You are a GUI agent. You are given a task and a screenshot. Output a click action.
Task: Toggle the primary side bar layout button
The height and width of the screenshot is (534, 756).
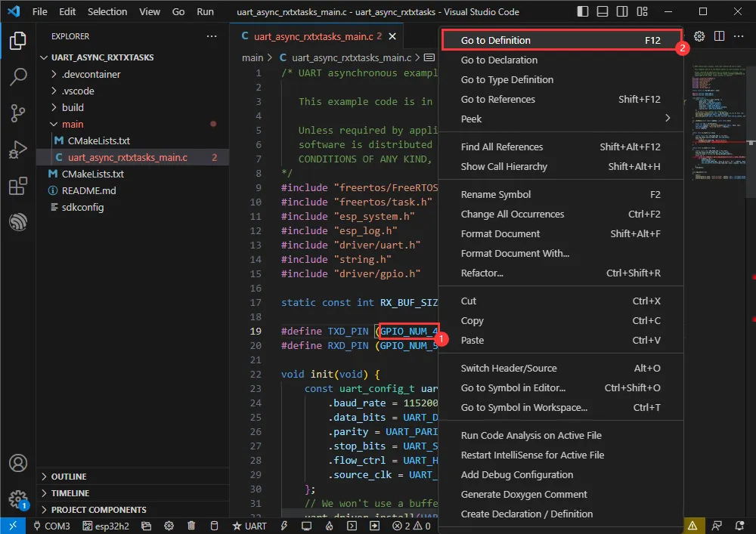pos(582,12)
